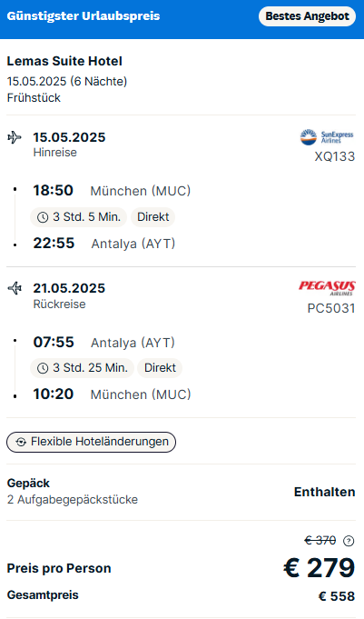
Task: Click the return flight airplane icon
Action: [15, 288]
